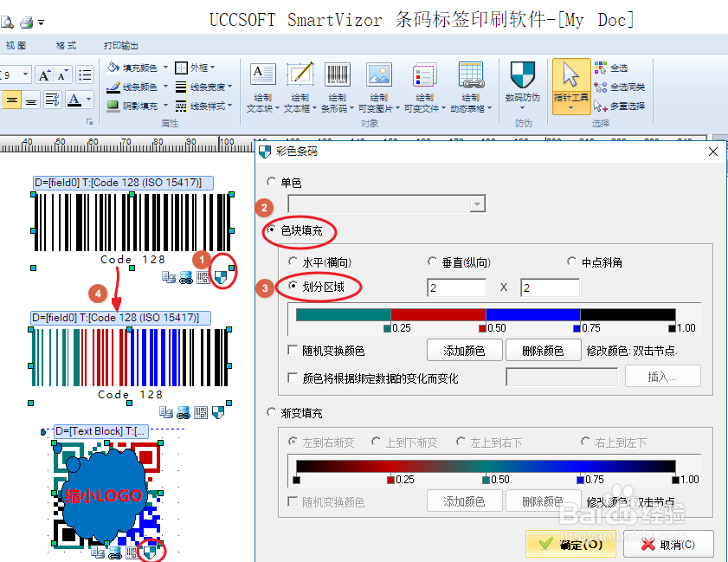Screen dimensions: 728x562
Task: Click the bullet list icon
Action: (85, 74)
